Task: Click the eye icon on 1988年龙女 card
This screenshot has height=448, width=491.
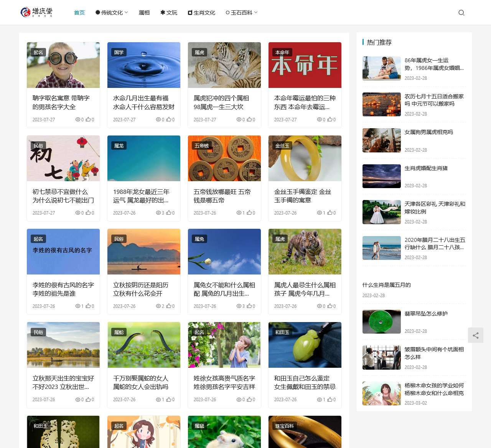Action: pos(158,213)
